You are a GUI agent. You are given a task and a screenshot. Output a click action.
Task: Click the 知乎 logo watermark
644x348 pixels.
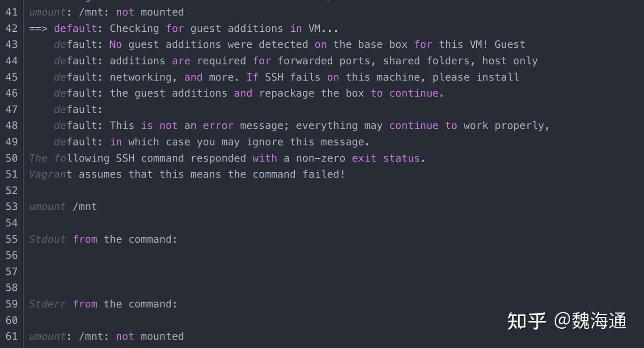(526, 321)
